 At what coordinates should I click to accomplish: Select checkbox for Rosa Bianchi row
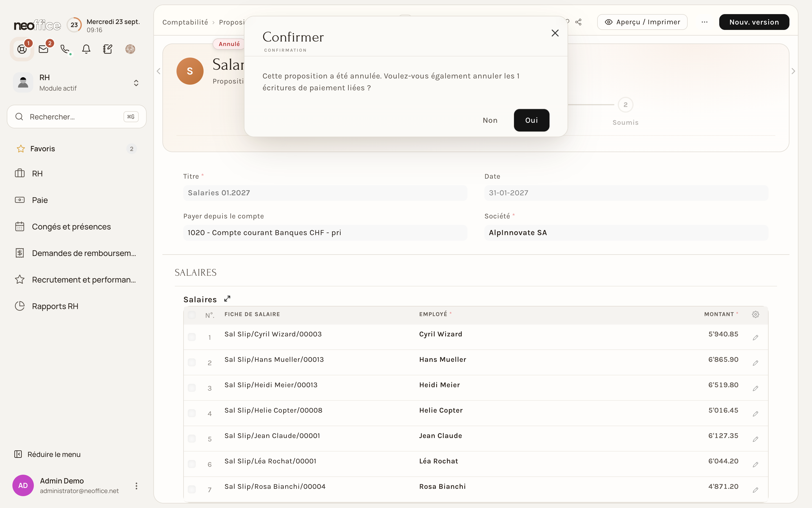pos(192,489)
